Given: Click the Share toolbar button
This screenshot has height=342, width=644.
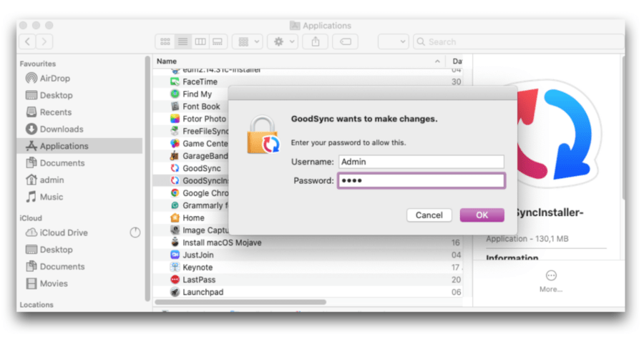Looking at the screenshot, I should click(316, 41).
